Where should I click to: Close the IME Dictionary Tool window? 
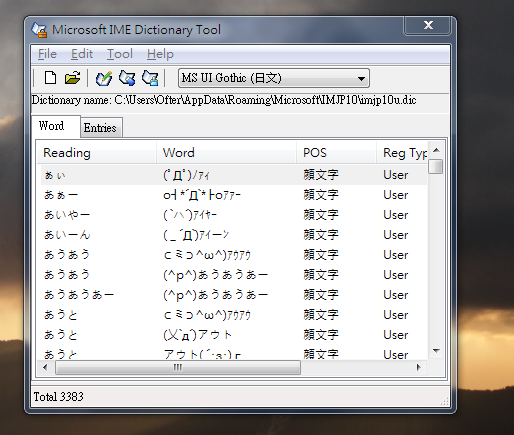click(x=428, y=25)
